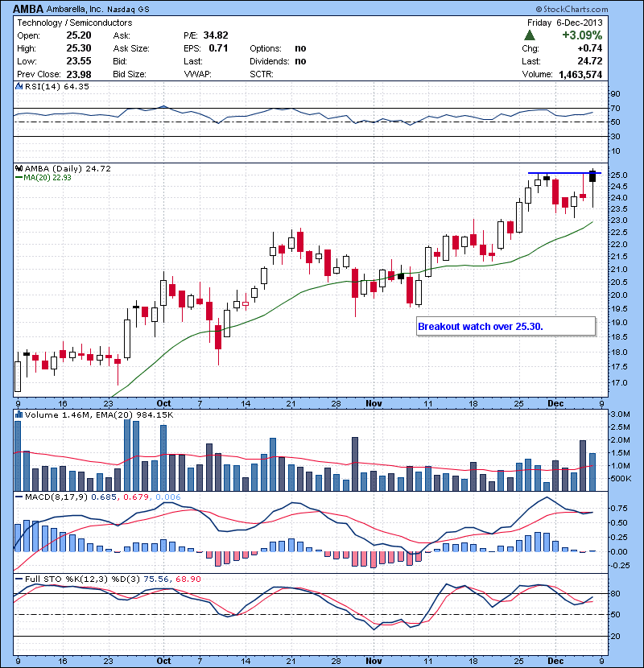
Task: Click the -0.25 MACD axis label
Action: coord(620,565)
